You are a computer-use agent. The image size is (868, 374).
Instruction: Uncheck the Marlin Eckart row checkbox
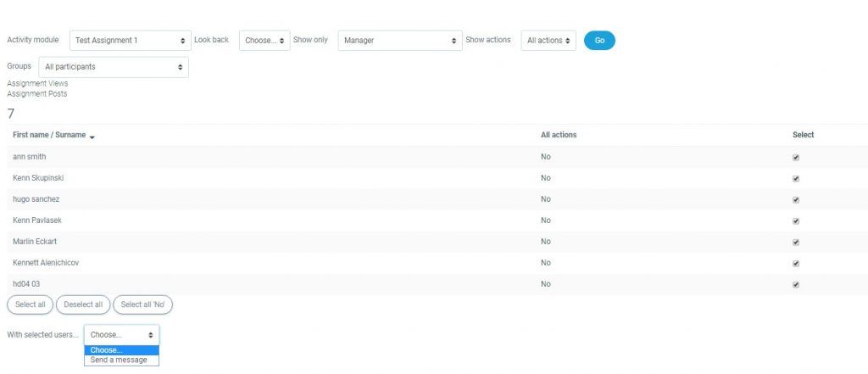tap(796, 242)
